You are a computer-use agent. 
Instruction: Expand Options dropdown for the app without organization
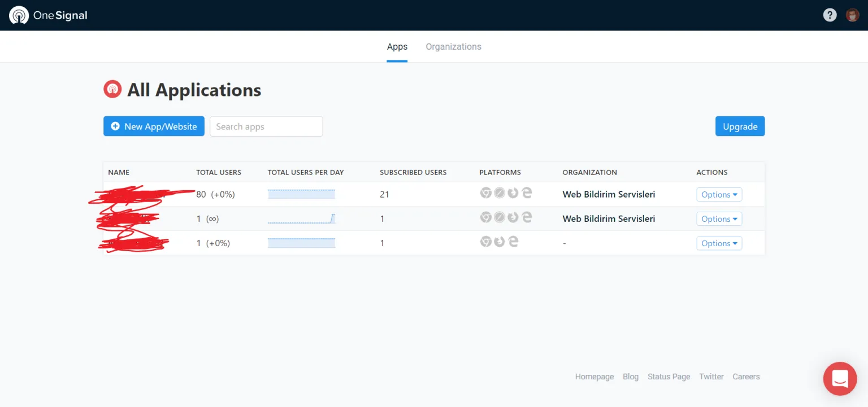pyautogui.click(x=719, y=243)
